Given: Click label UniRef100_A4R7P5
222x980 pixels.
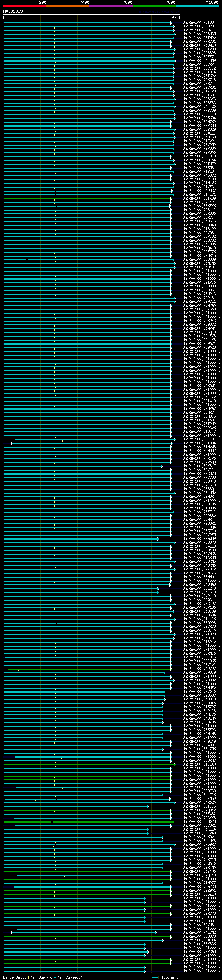Looking at the screenshot, I should click(199, 459).
